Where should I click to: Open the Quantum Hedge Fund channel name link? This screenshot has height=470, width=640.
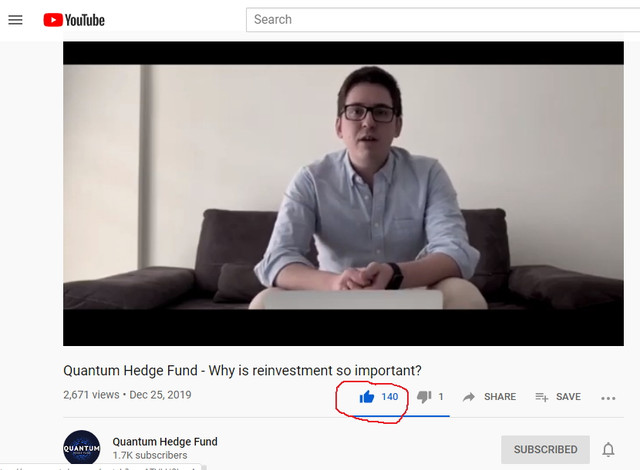point(165,441)
